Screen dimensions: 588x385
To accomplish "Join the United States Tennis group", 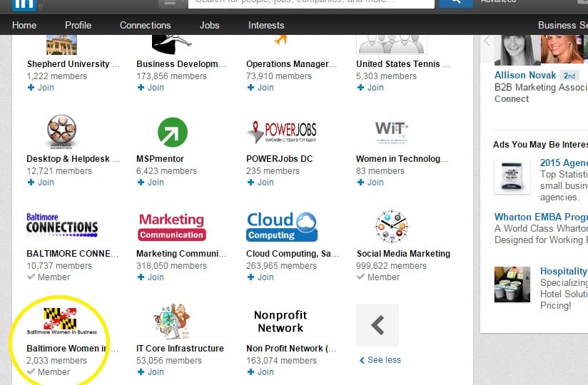I will [x=370, y=87].
